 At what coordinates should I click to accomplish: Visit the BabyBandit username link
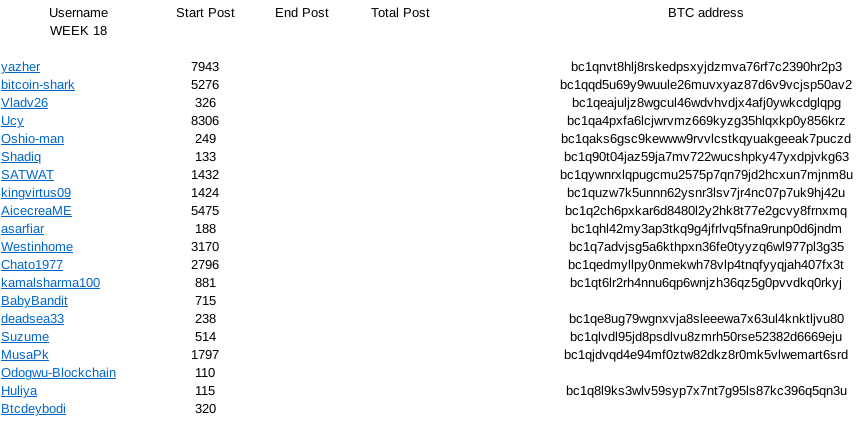coord(34,301)
